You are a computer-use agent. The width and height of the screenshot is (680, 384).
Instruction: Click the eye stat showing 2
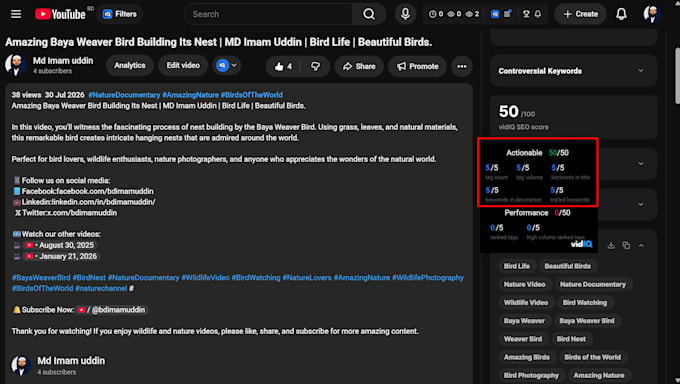coord(472,14)
